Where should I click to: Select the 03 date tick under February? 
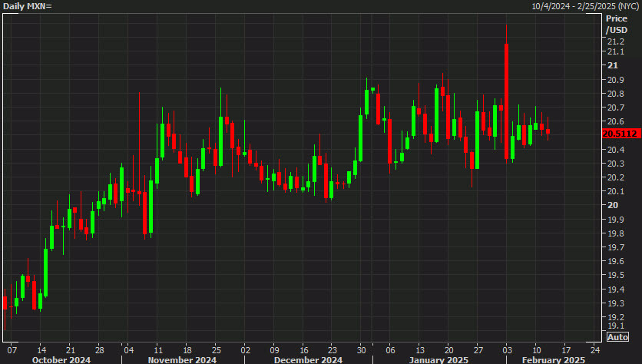point(507,350)
